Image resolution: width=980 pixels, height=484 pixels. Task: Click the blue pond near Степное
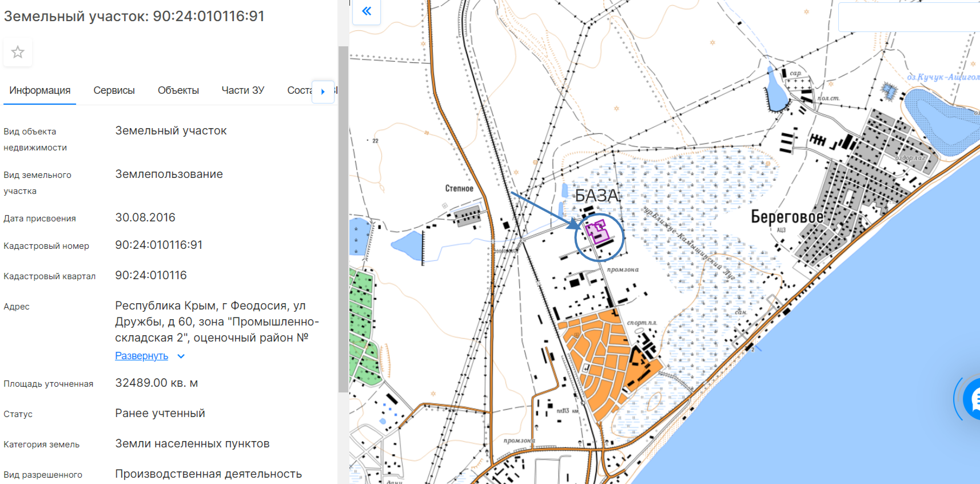(x=407, y=245)
